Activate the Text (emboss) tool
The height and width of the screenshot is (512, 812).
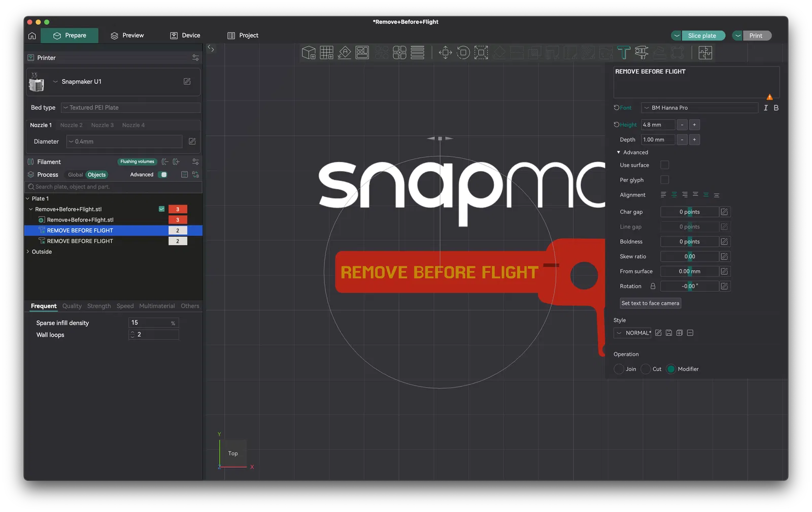point(624,53)
